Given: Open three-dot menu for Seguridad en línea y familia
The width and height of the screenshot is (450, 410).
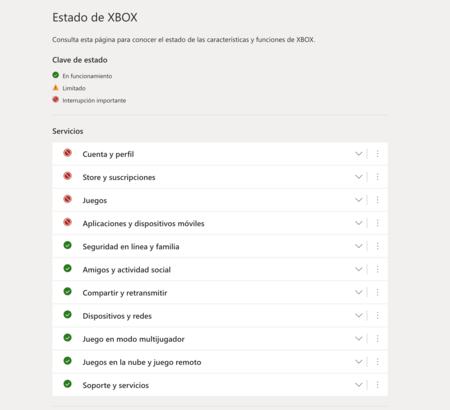Looking at the screenshot, I should click(377, 246).
